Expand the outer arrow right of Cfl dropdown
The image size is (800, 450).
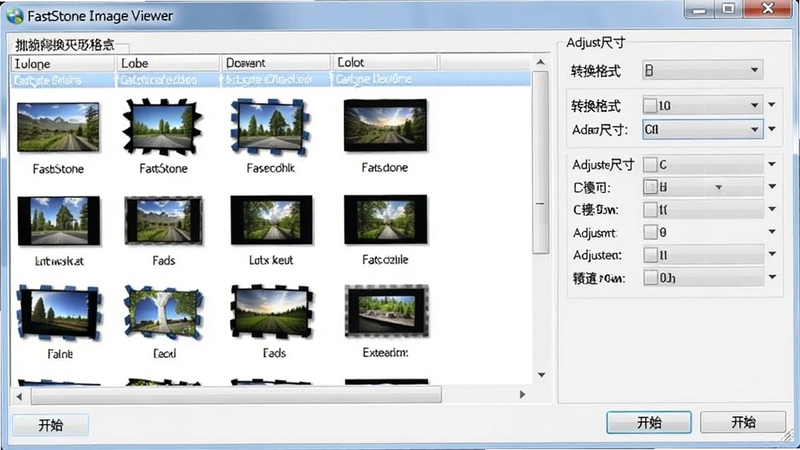coord(772,129)
